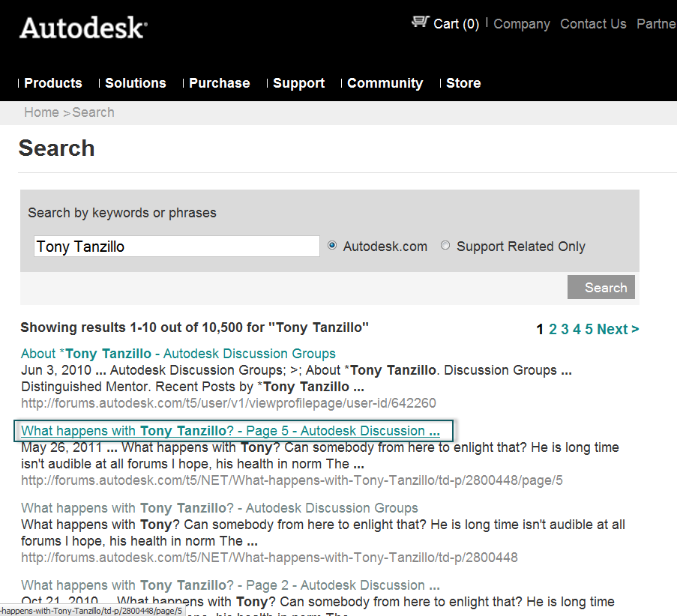Viewport: 677px width, 616px height.
Task: Open About *Tony Tanzillo result link
Action: [x=178, y=354]
